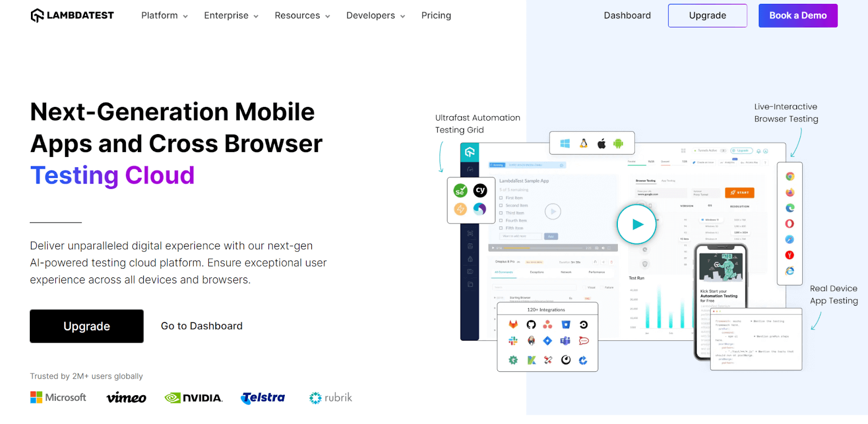Click the Asana three-dots integration icon
Viewport: 868px width, 424px height.
(548, 325)
